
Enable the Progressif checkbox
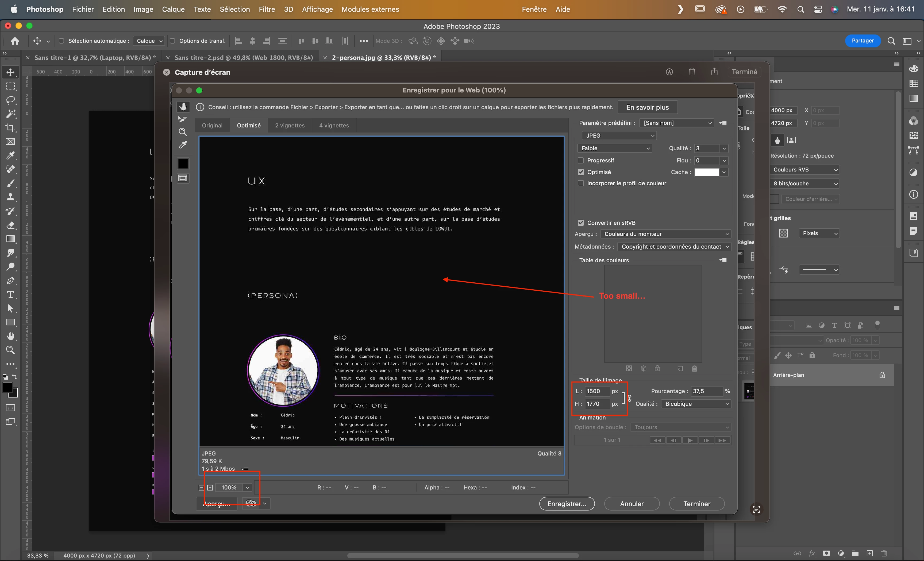point(581,160)
